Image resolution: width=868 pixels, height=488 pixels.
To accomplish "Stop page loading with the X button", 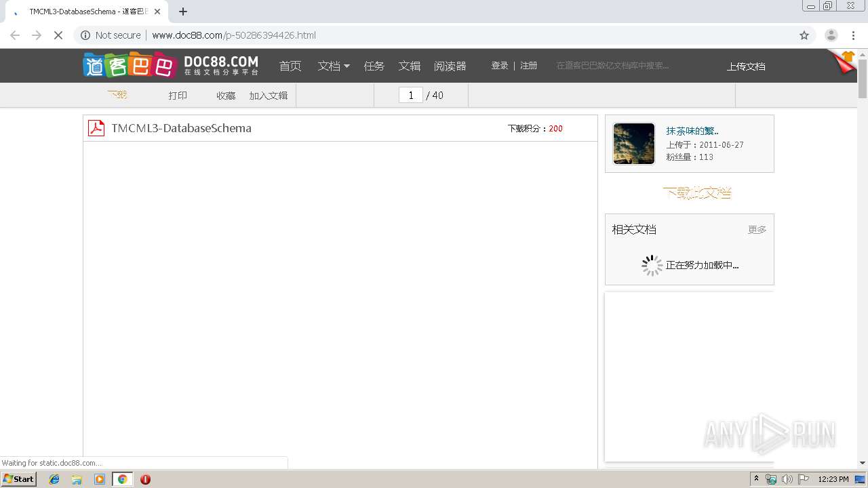I will 58,35.
